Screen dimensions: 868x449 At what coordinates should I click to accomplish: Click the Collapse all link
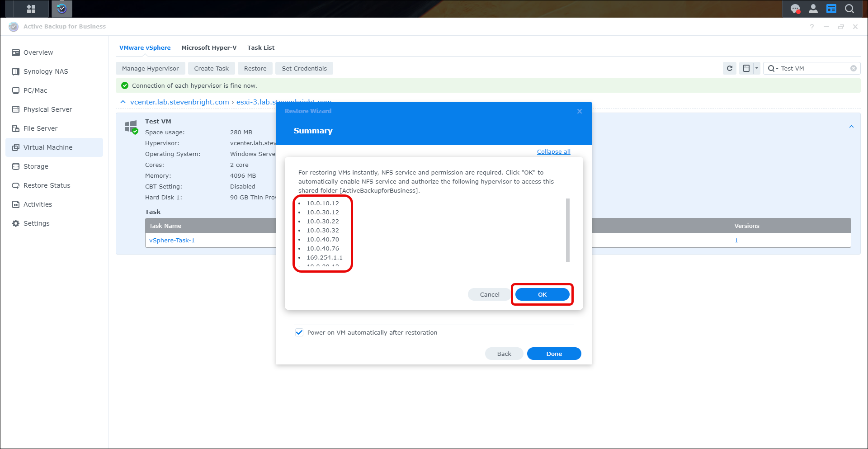(x=553, y=152)
